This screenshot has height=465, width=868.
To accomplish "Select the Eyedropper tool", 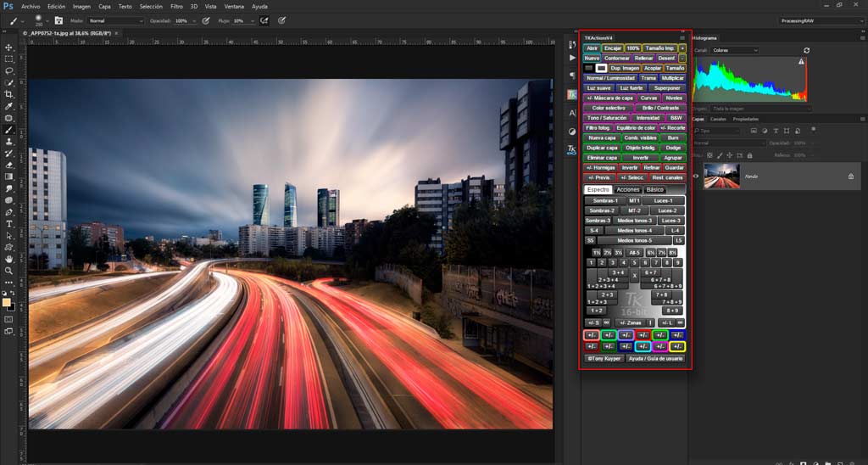I will [8, 106].
